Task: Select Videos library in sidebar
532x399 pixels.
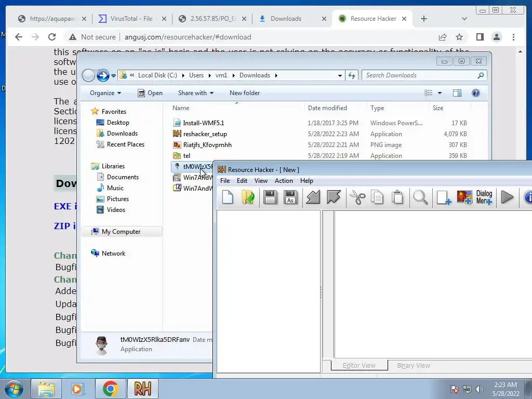Action: coord(116,210)
